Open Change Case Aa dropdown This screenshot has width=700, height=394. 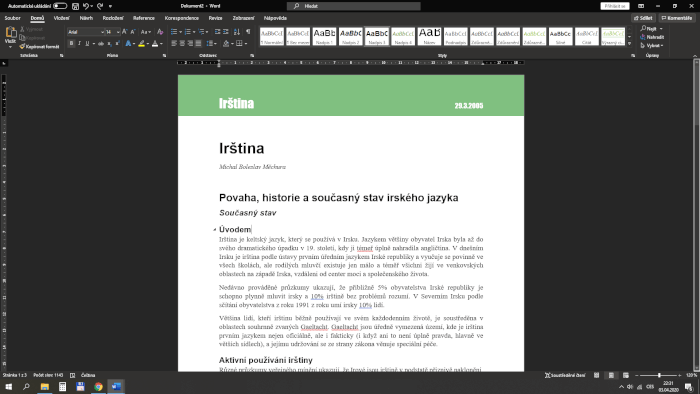pyautogui.click(x=145, y=32)
